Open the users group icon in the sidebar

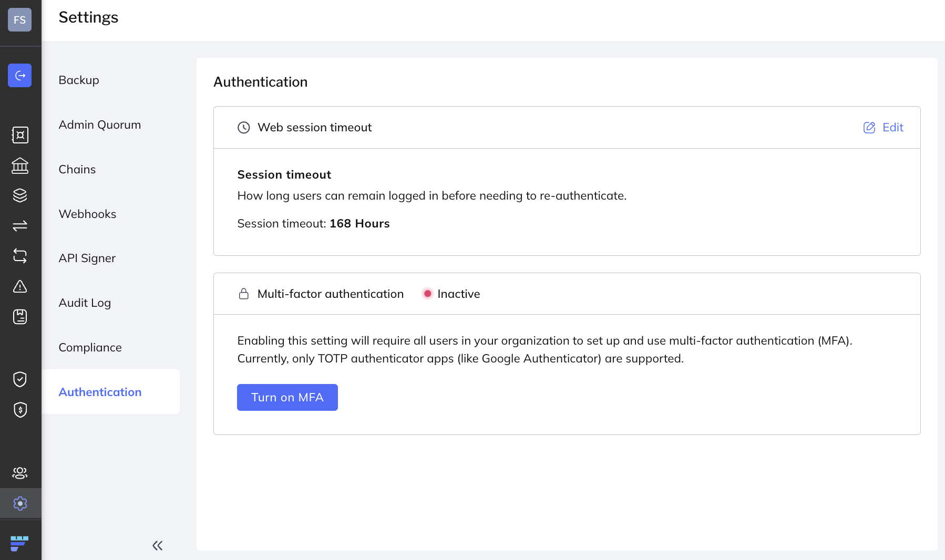20,473
